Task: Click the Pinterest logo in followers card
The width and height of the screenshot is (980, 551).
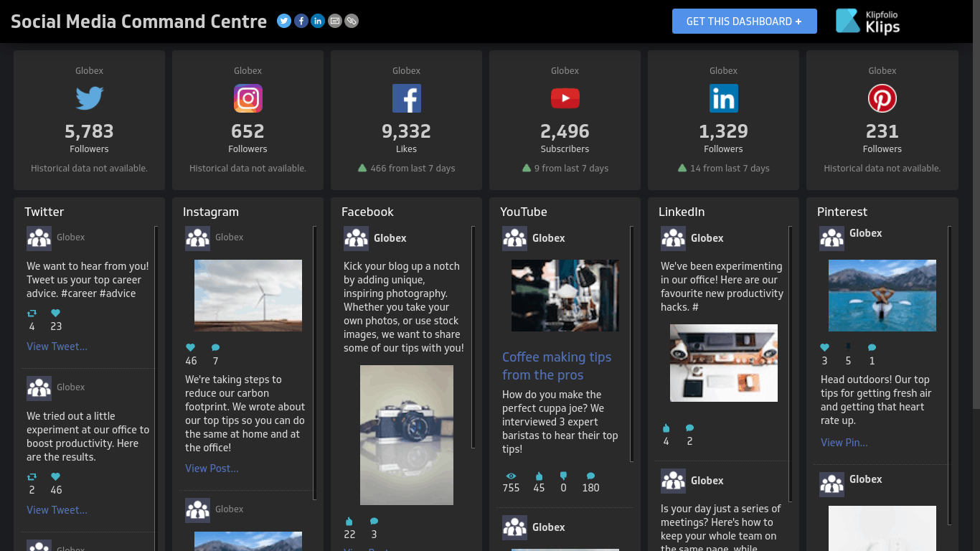Action: pos(882,98)
